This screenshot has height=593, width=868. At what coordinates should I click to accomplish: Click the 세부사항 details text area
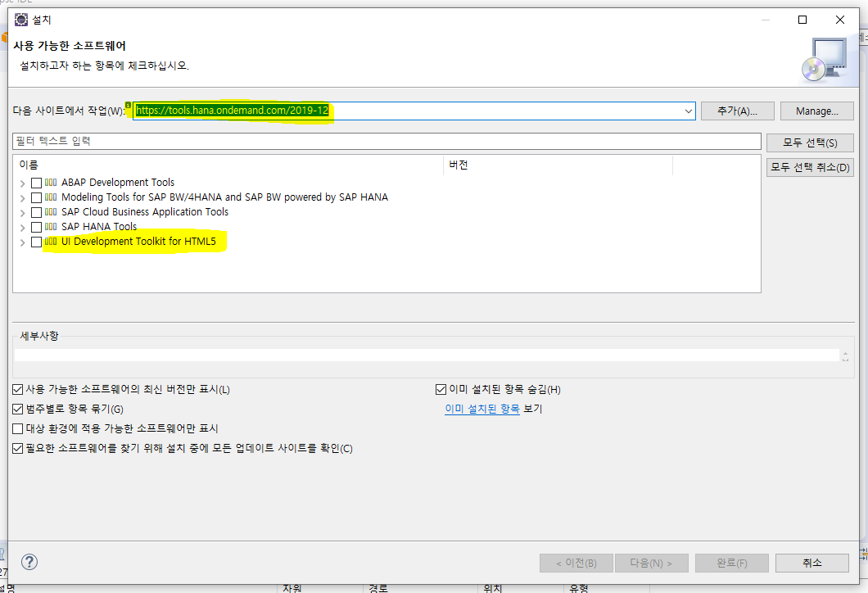point(427,355)
